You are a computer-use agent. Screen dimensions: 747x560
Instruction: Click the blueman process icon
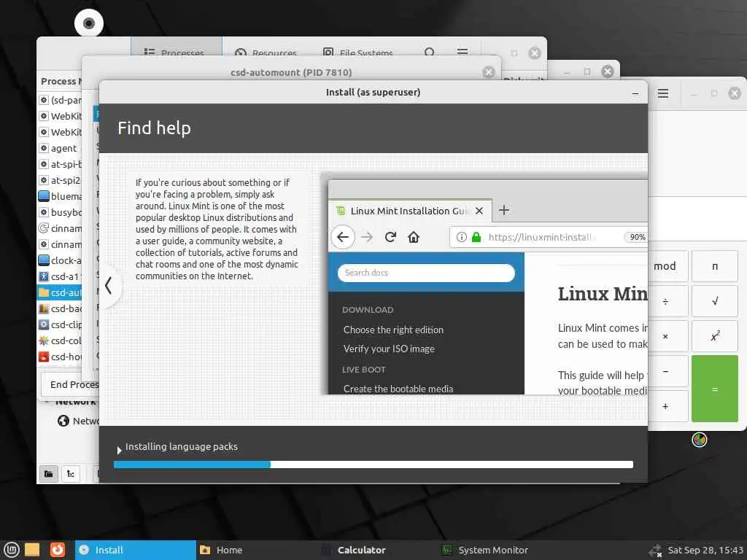click(44, 196)
